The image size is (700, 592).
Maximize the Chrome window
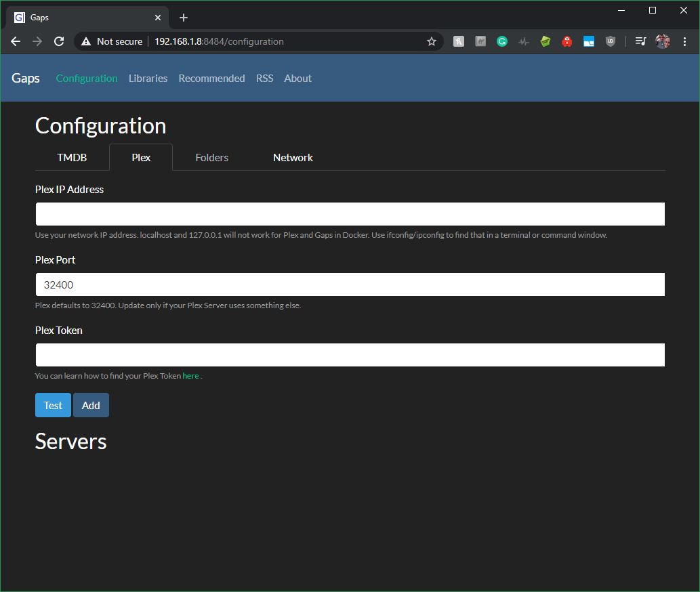[653, 10]
